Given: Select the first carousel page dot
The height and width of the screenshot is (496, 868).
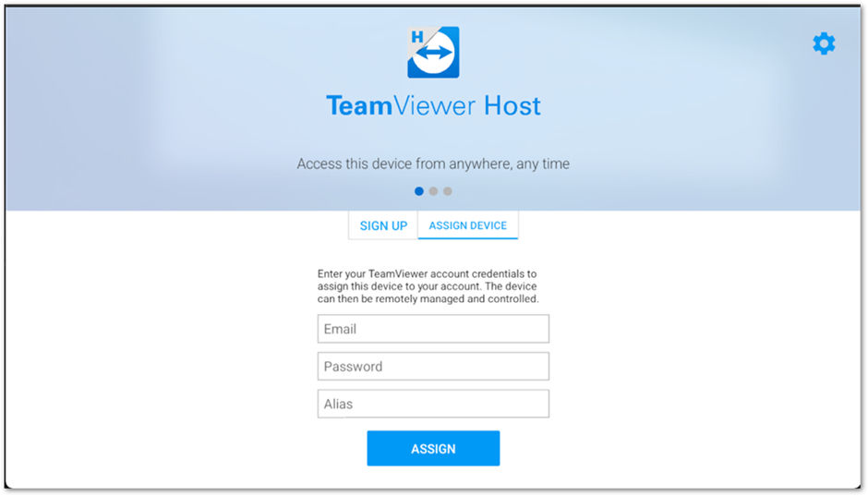Looking at the screenshot, I should (x=419, y=191).
